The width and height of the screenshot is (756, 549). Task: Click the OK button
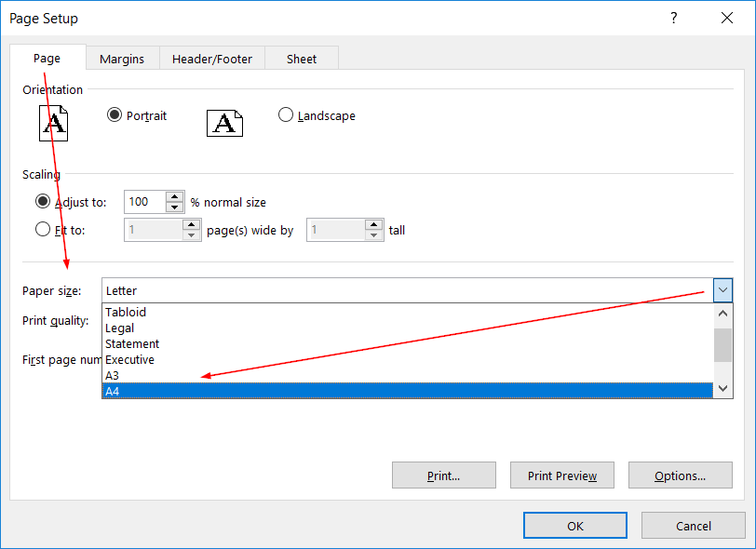tap(575, 526)
